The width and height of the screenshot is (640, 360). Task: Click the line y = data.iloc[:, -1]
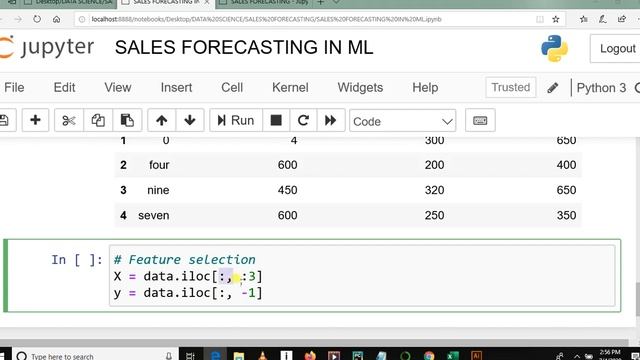pos(188,293)
